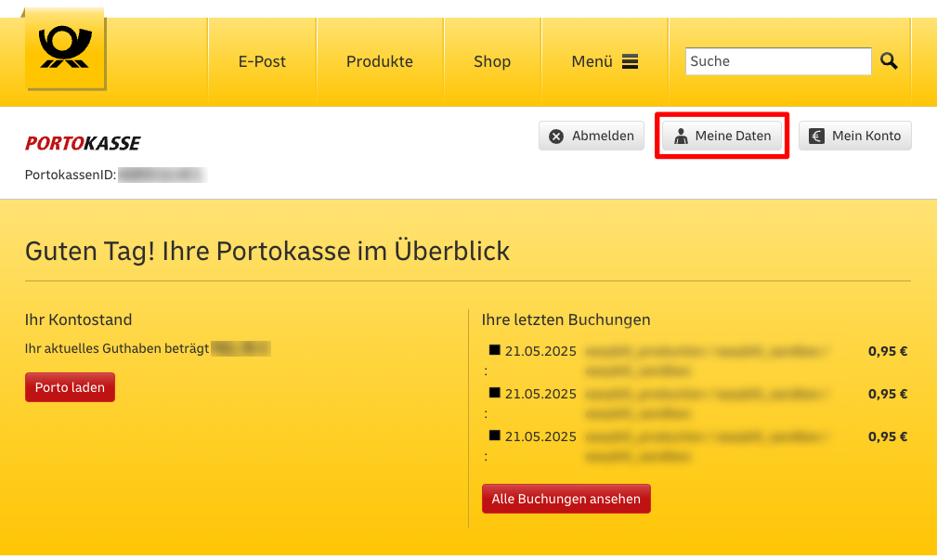
Task: Click Alle Buchungen ansehen
Action: pos(566,499)
